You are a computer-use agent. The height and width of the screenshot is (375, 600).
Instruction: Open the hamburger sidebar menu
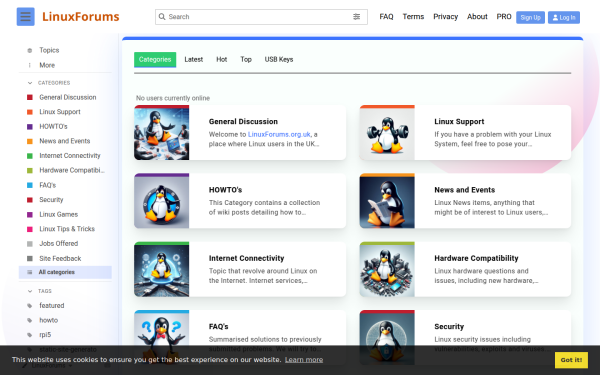(26, 16)
